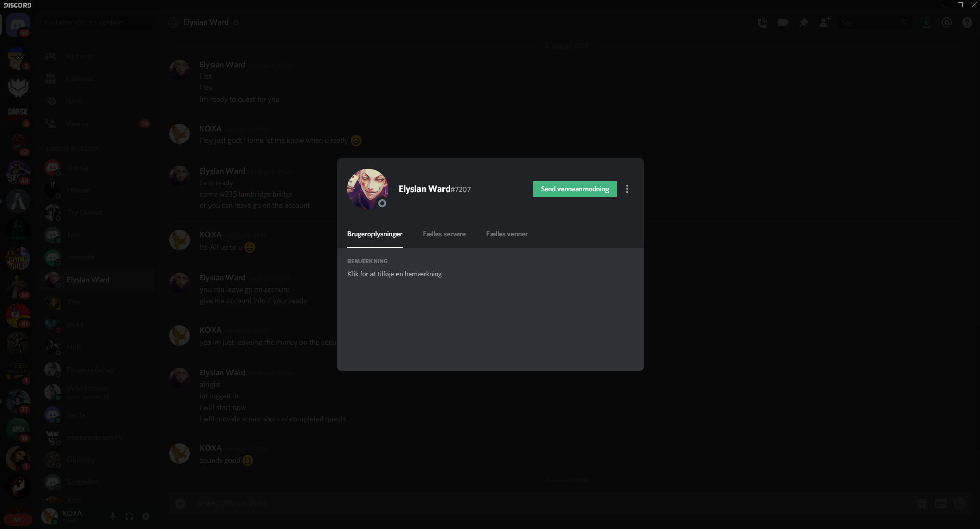This screenshot has height=529, width=980.
Task: Open the server icon with badge 34
Action: (x=18, y=287)
